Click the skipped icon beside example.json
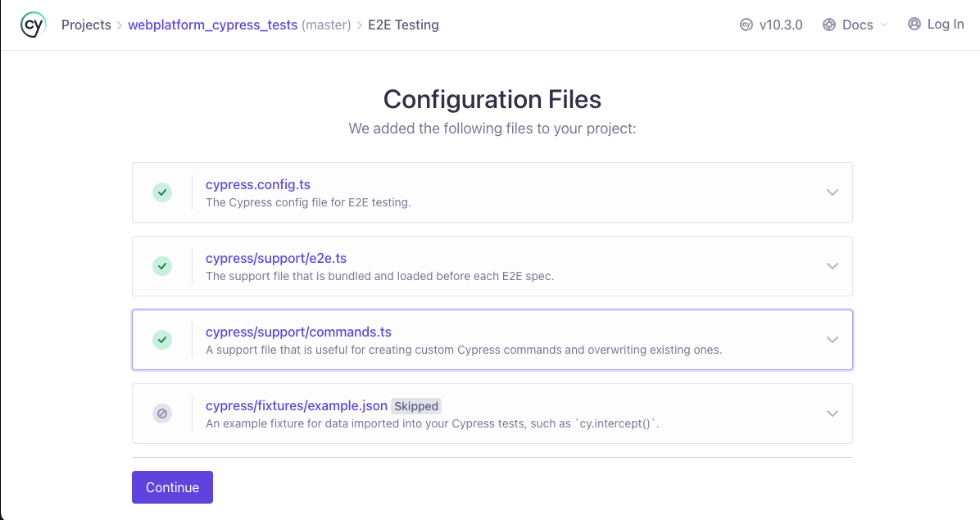 (x=162, y=414)
